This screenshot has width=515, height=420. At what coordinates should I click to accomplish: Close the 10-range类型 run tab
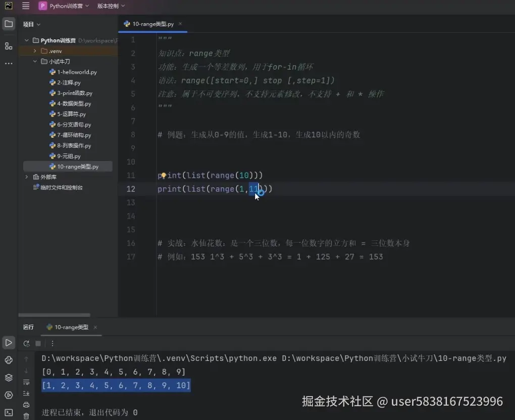(x=95, y=327)
